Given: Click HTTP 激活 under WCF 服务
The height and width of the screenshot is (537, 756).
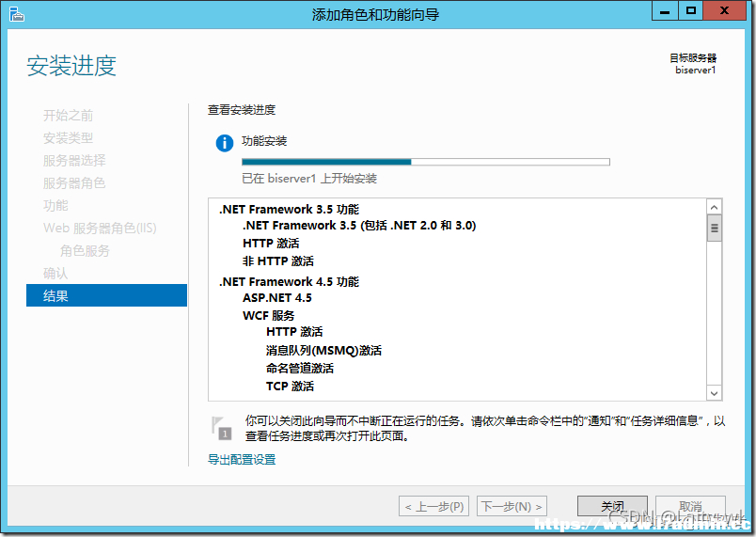Looking at the screenshot, I should tap(294, 332).
